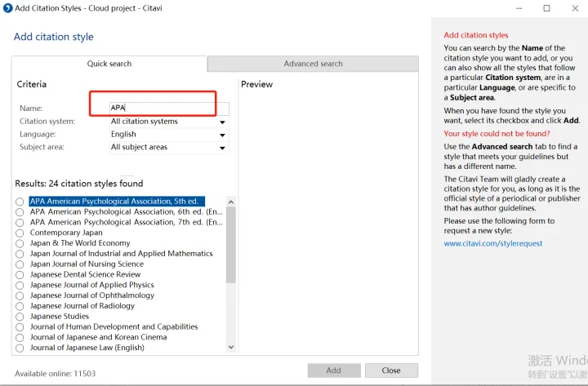Select Japanese Studies radio button
The height and width of the screenshot is (386, 588).
pos(20,317)
